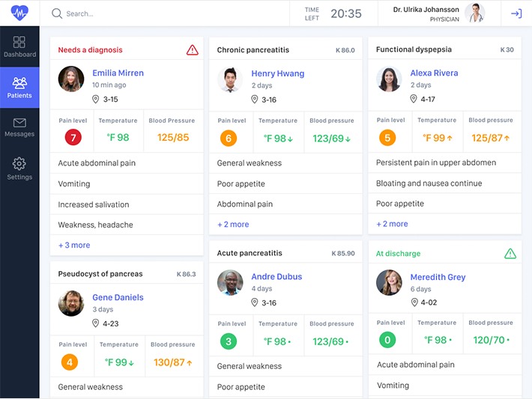Expand '+ 2 more' on Chronic pancreatitis card

pos(233,225)
